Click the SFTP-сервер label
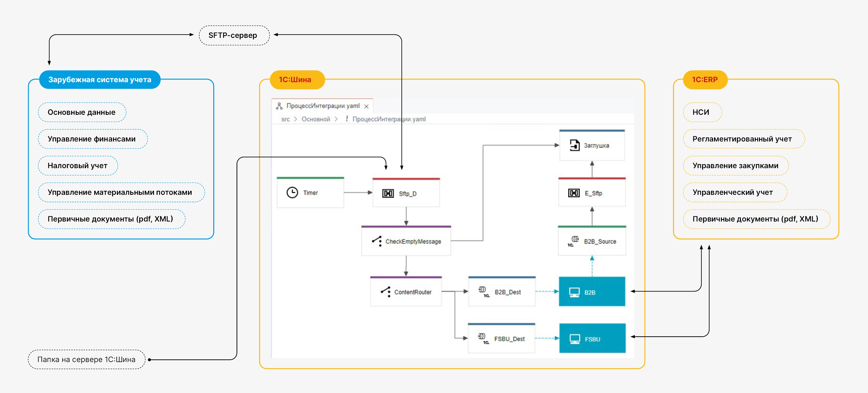This screenshot has height=393, width=868. click(233, 35)
